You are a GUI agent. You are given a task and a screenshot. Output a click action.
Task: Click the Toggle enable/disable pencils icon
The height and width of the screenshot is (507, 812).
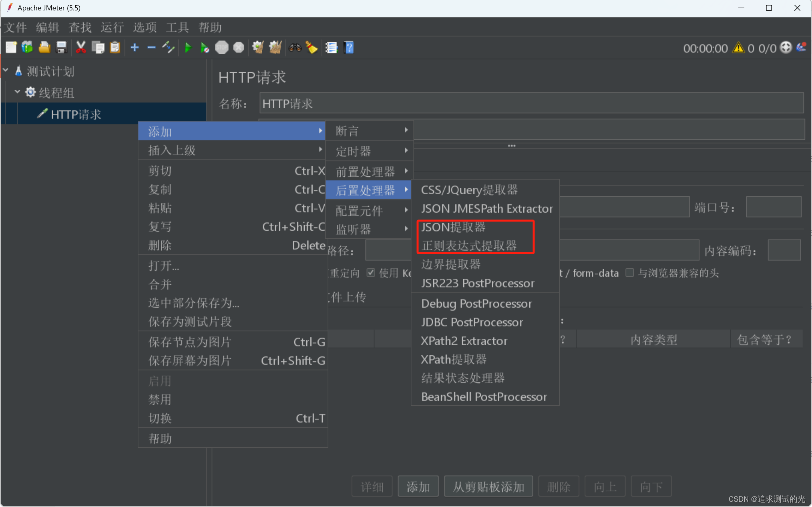168,48
